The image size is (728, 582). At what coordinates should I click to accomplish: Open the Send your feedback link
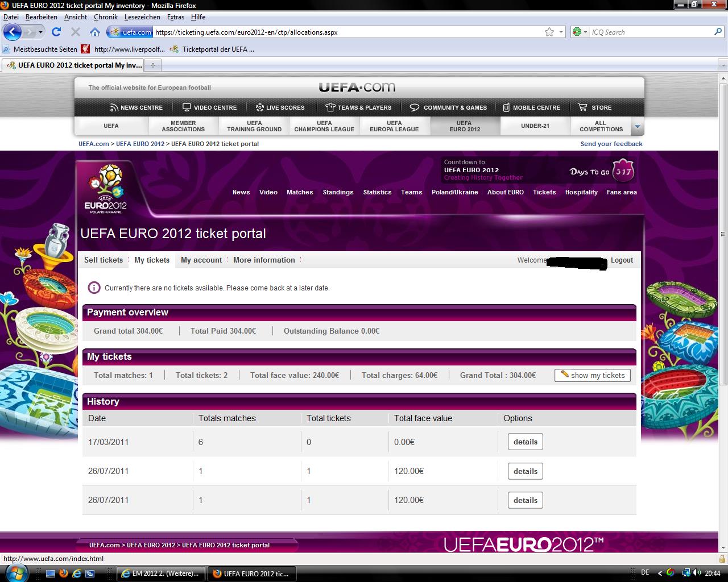[611, 144]
